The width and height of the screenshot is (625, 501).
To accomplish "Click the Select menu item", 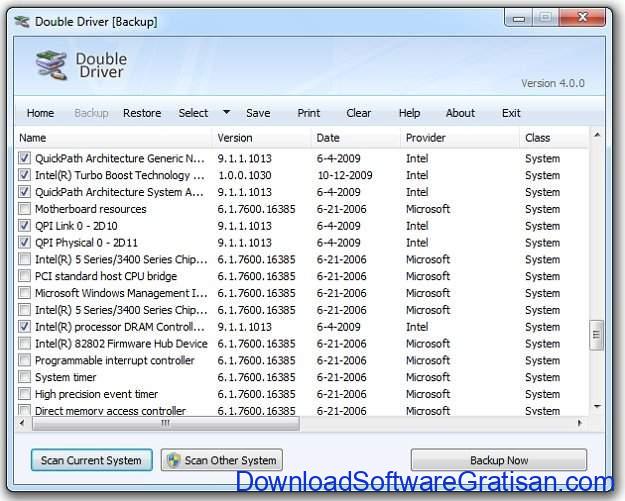I will (x=193, y=113).
